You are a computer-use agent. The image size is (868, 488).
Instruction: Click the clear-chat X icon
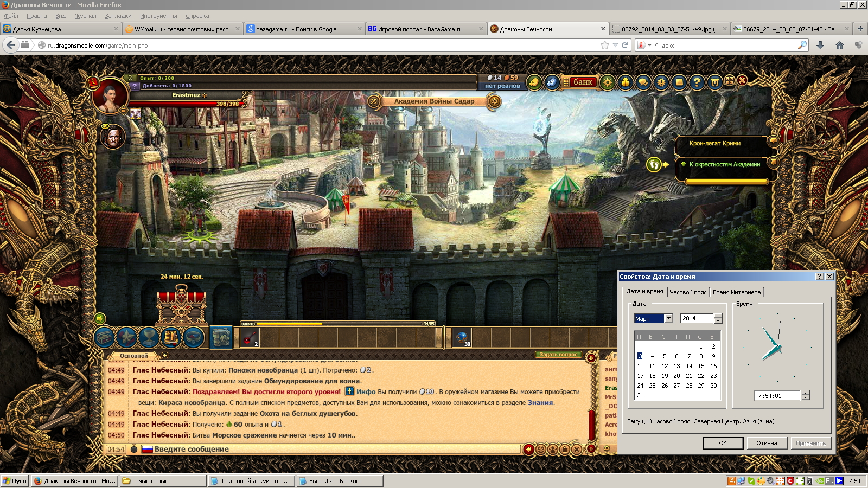coord(577,449)
